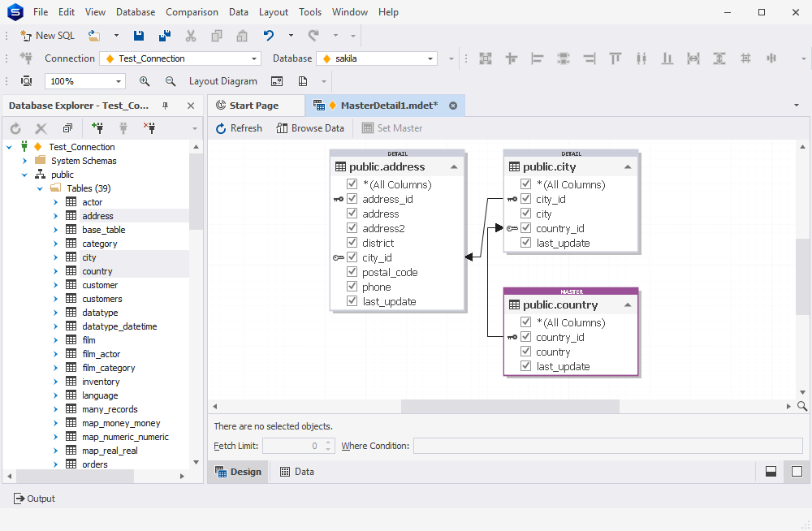Uncheck All Columns in public.address
This screenshot has height=531, width=812.
(x=352, y=184)
